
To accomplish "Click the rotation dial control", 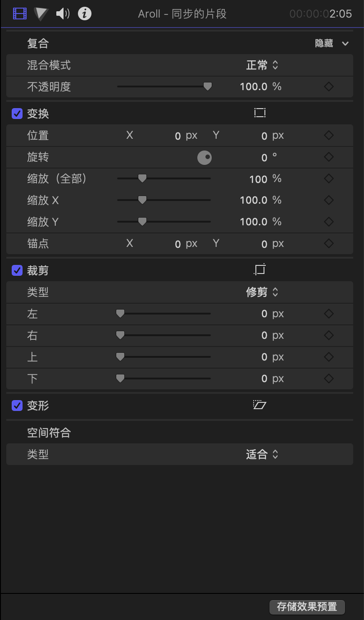I will tap(205, 158).
